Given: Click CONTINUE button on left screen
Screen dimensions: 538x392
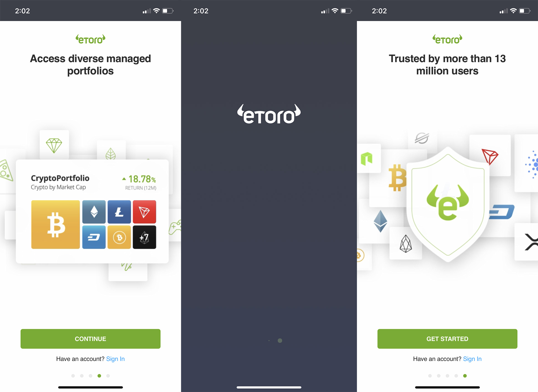Looking at the screenshot, I should [x=90, y=335].
